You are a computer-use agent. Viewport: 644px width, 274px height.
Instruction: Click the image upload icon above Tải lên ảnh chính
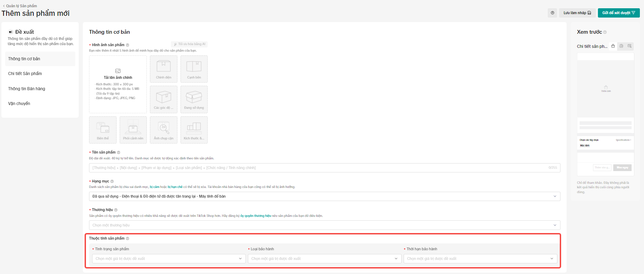tap(118, 71)
